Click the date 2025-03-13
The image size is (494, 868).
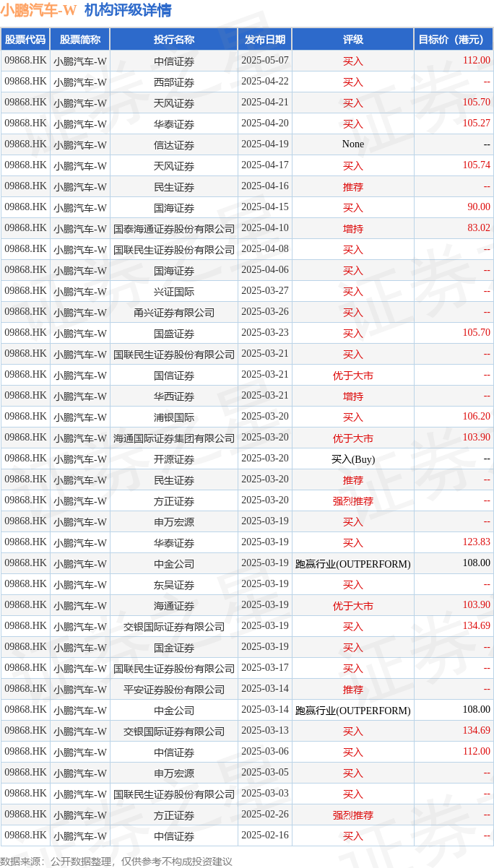[264, 731]
